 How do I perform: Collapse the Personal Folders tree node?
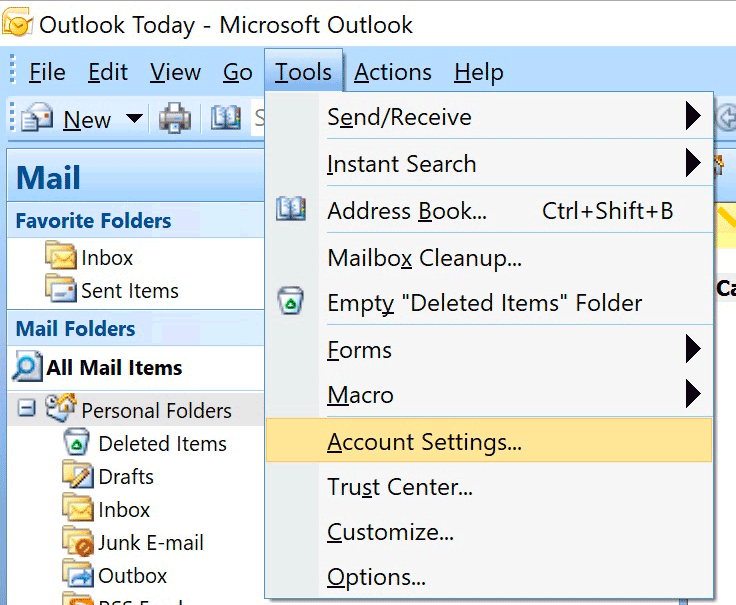pyautogui.click(x=26, y=408)
